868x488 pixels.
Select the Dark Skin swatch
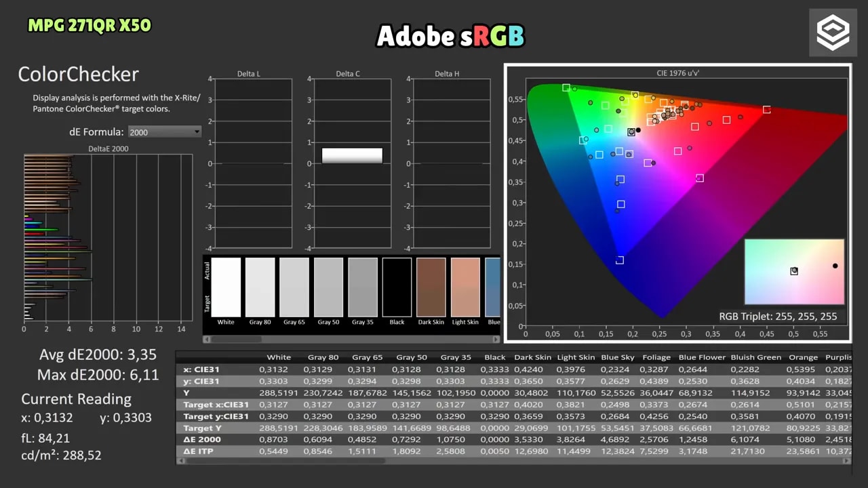click(x=431, y=287)
